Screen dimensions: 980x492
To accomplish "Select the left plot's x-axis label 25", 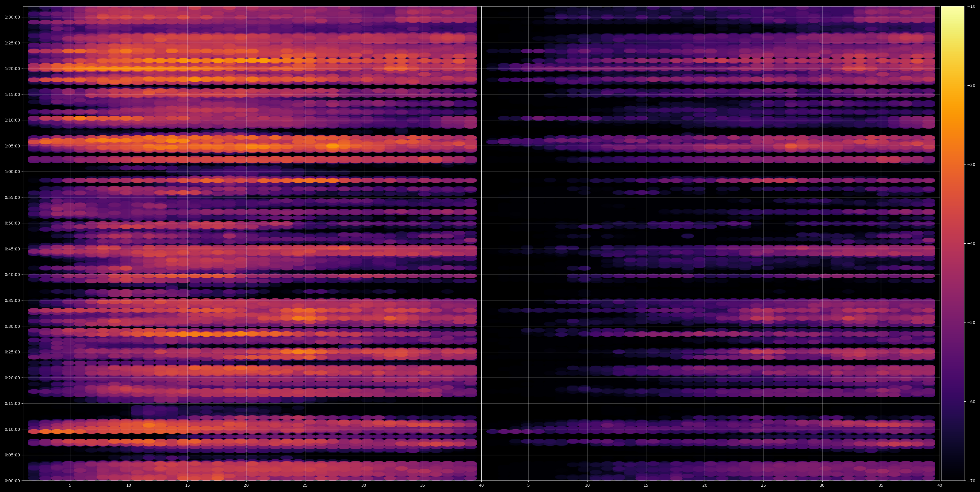I will [x=305, y=486].
